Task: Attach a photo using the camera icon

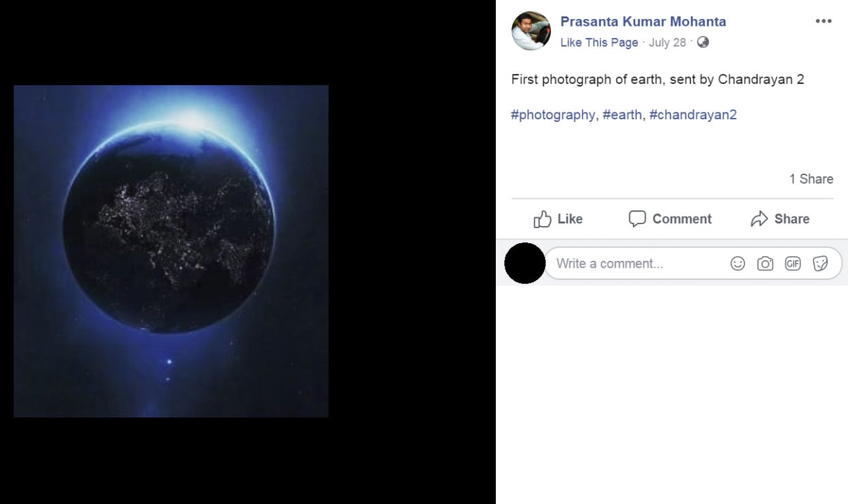Action: pos(765,264)
